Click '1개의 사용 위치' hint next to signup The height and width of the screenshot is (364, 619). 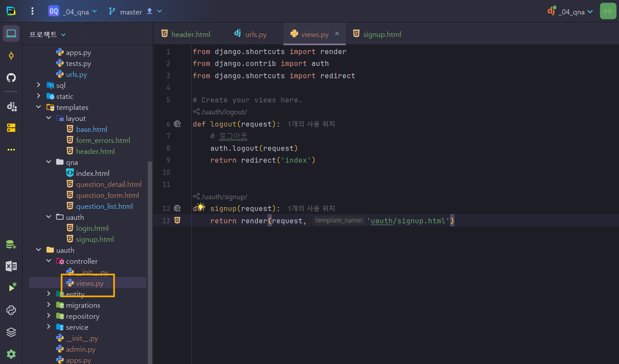point(311,208)
